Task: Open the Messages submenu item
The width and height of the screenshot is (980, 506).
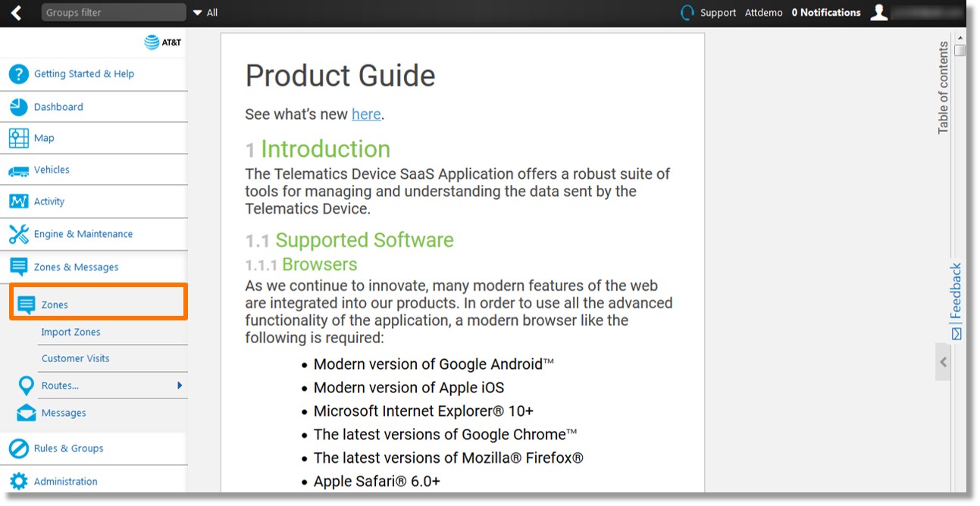Action: pos(64,414)
